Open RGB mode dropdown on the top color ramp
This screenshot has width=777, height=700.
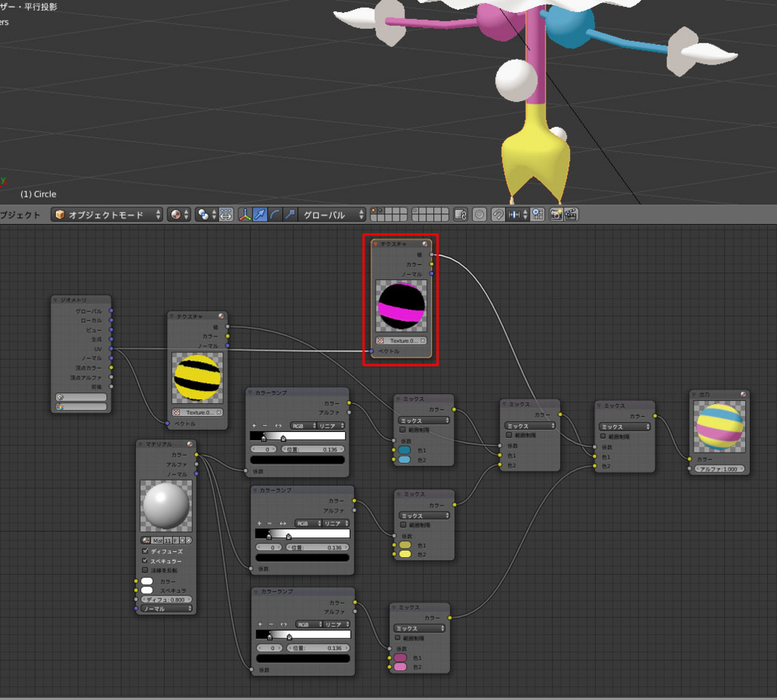304,426
